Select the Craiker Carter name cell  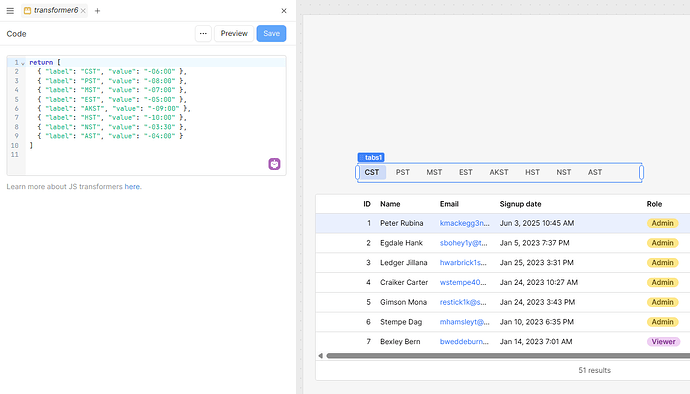pos(404,283)
